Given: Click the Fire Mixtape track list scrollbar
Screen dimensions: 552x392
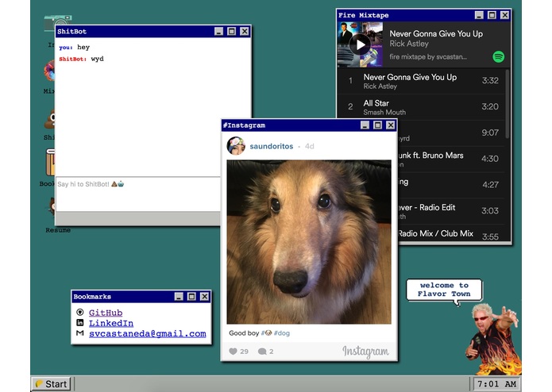Looking at the screenshot, I should pyautogui.click(x=508, y=104).
